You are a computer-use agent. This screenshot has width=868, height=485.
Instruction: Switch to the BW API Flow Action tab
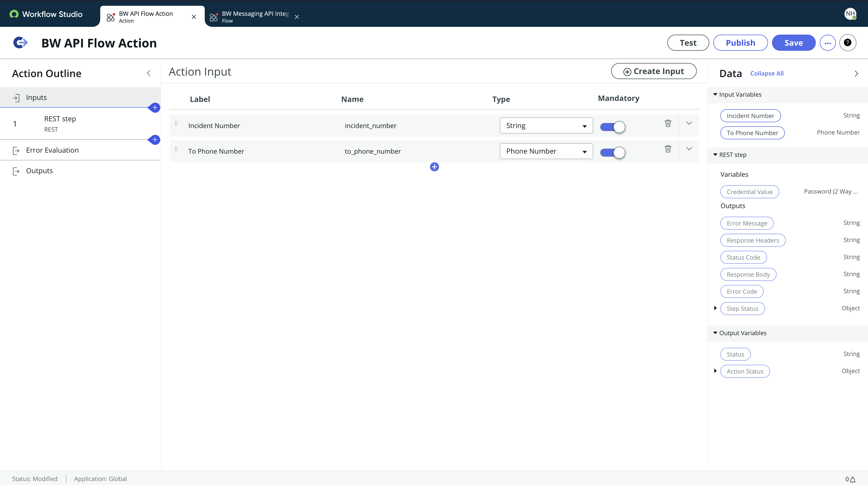click(146, 17)
